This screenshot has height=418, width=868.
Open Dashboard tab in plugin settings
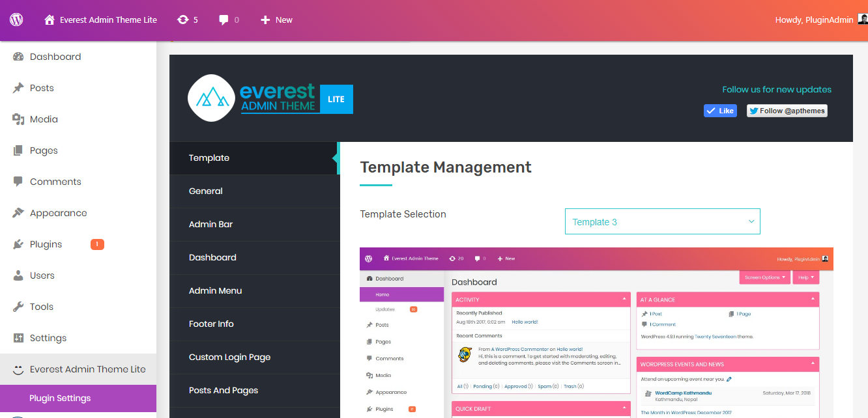click(254, 258)
